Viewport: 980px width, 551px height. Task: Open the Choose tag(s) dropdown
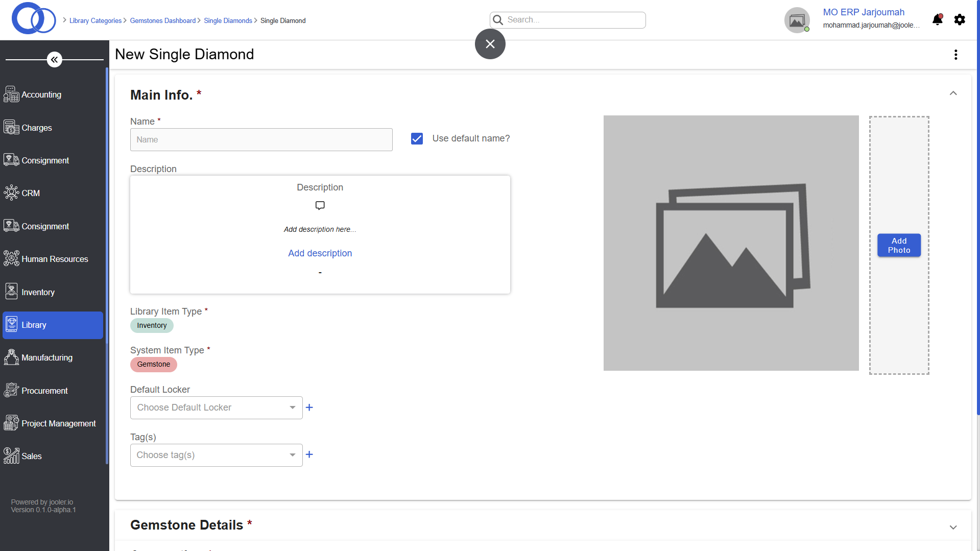pyautogui.click(x=216, y=455)
